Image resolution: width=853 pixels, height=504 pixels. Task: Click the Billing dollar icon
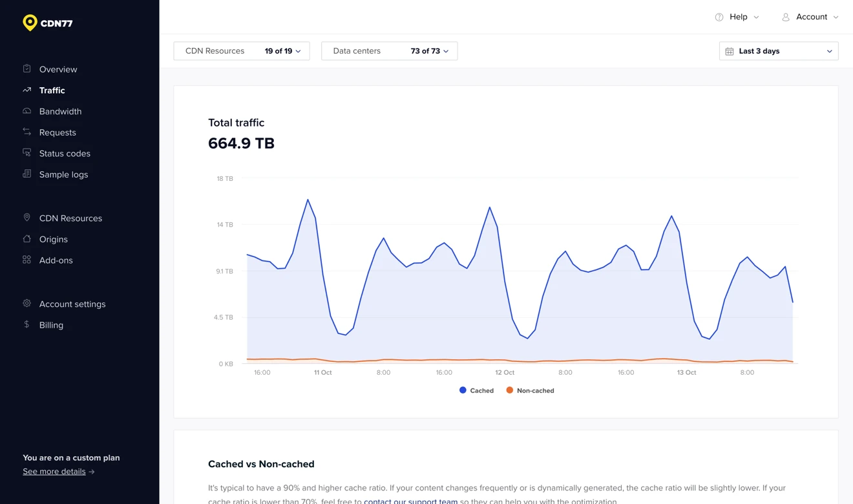pos(26,324)
